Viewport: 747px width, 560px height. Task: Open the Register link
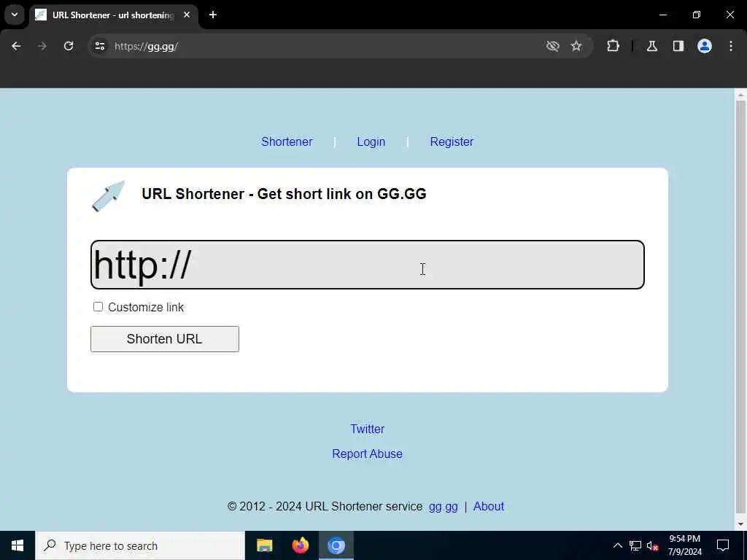[452, 142]
